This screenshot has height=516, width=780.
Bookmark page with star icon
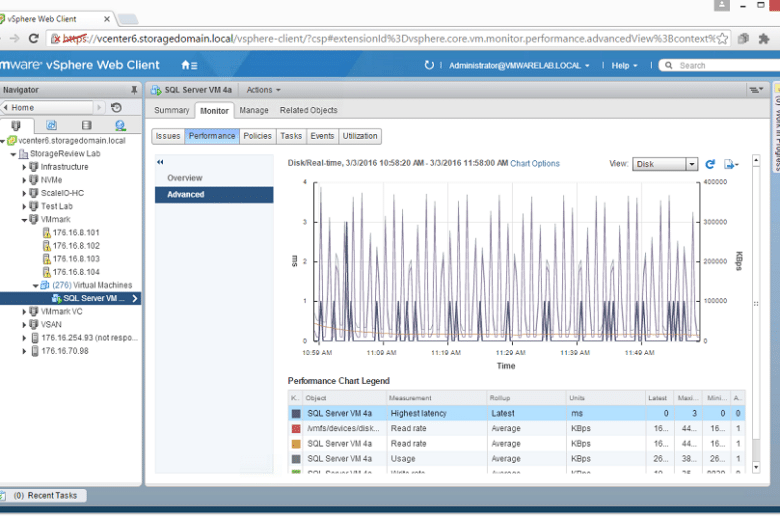coord(722,38)
